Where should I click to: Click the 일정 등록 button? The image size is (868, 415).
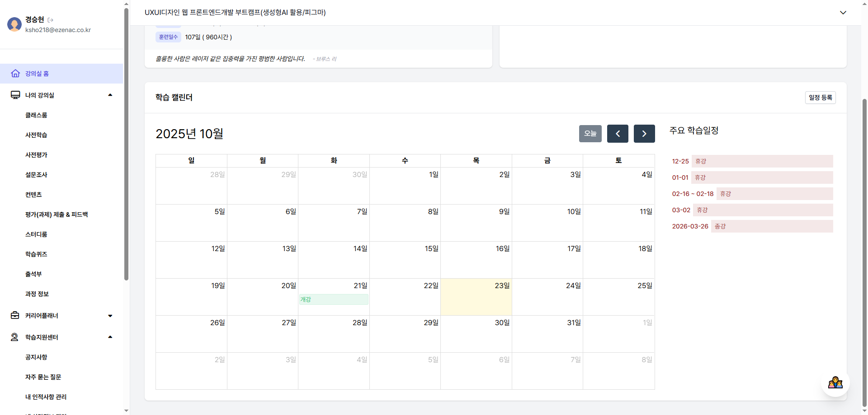click(820, 98)
